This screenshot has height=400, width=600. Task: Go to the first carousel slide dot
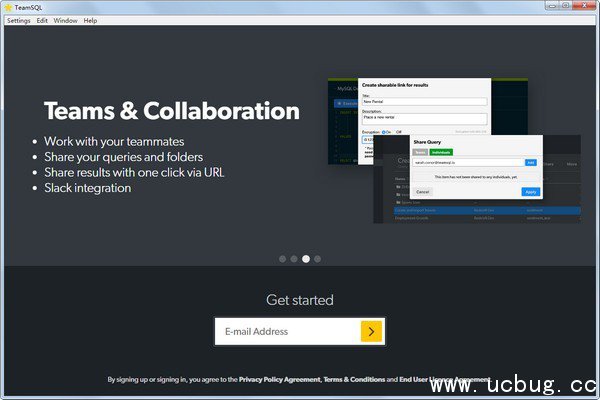click(x=281, y=259)
